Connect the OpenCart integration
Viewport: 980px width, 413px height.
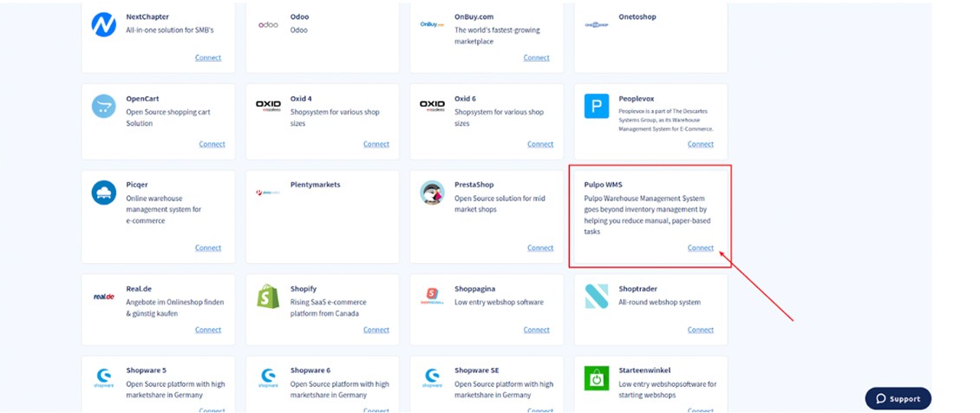212,144
